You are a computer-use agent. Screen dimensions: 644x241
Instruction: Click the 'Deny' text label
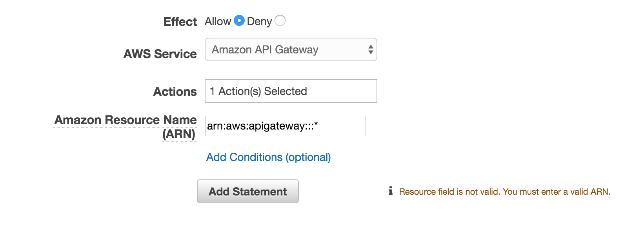coord(259,21)
